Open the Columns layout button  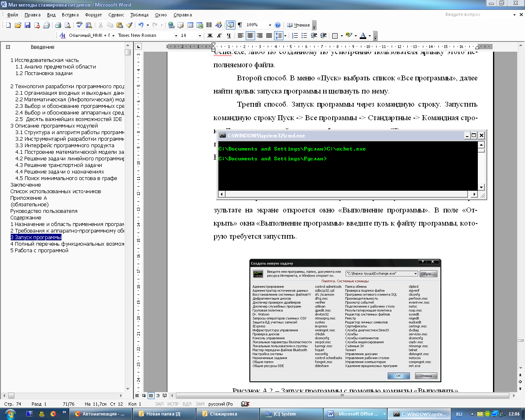click(209, 25)
